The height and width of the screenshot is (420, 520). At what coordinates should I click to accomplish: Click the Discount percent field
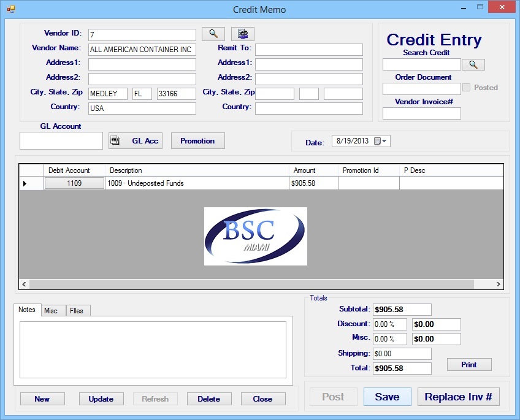pyautogui.click(x=389, y=324)
